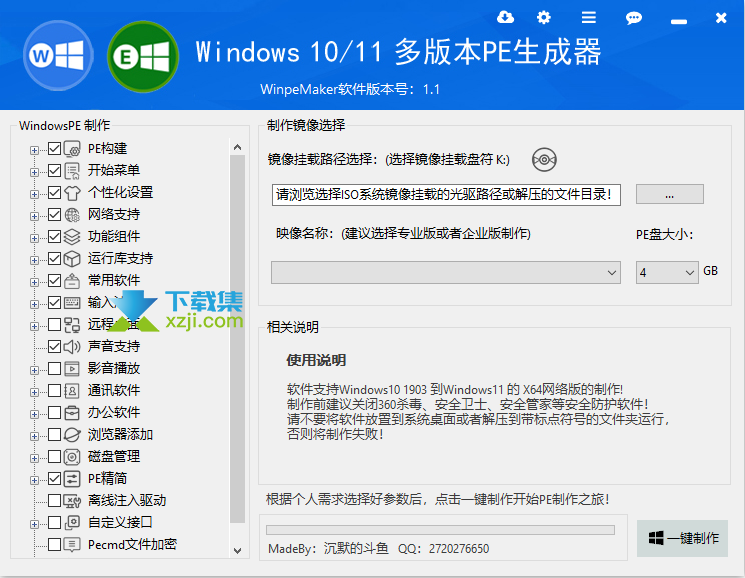The height and width of the screenshot is (578, 745).
Task: Disable the 声音支持 checkbox
Action: [x=55, y=347]
